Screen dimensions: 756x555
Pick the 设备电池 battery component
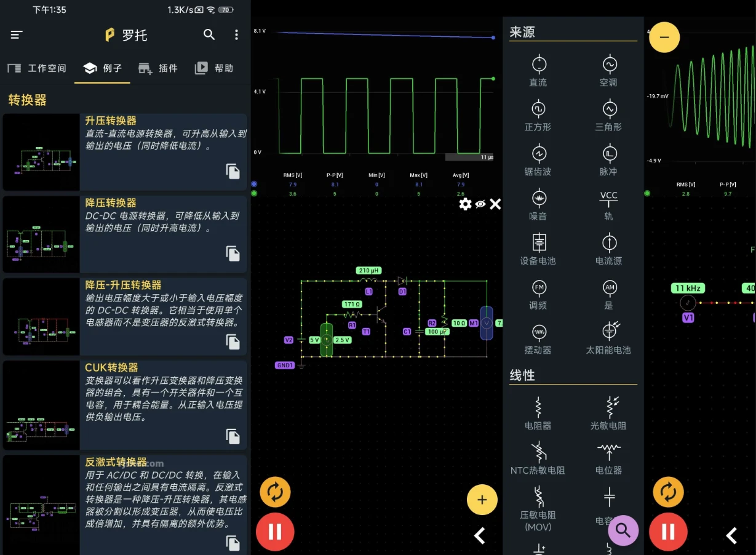click(538, 249)
